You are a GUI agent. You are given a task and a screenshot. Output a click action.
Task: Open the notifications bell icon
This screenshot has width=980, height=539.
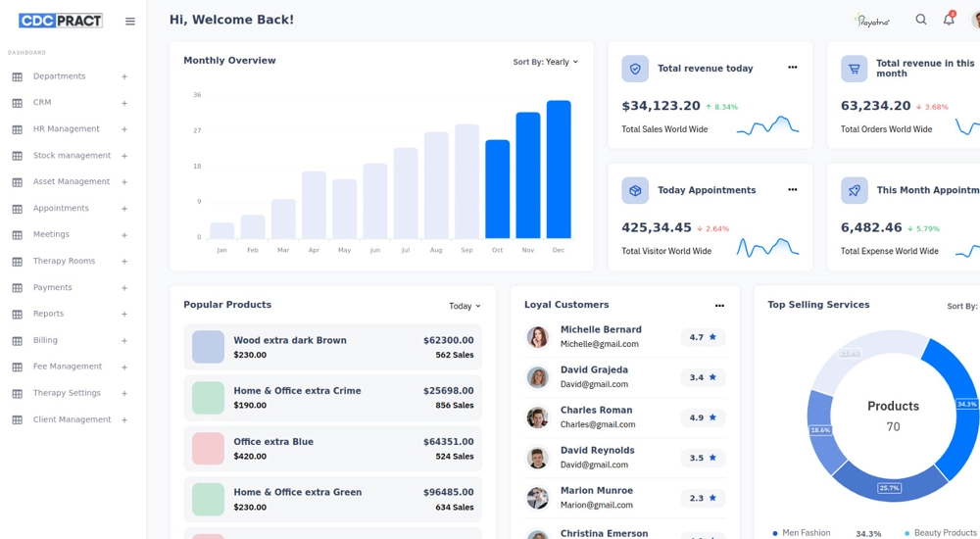click(948, 20)
